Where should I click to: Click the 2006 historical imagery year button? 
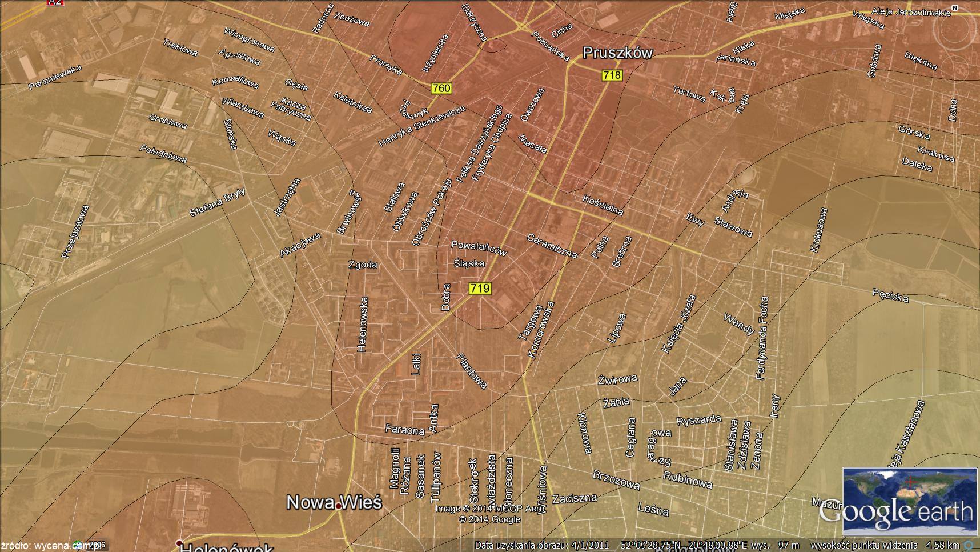click(x=96, y=545)
